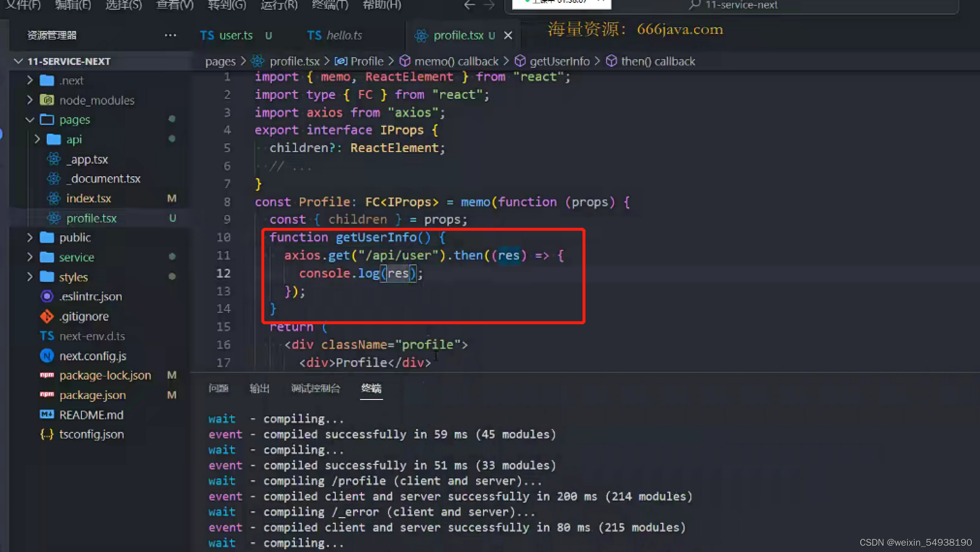Click the npm icon beside package.json

(x=47, y=395)
